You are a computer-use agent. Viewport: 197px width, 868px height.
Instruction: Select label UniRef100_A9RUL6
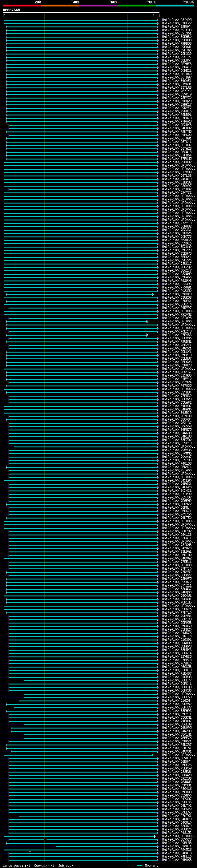(177, 111)
